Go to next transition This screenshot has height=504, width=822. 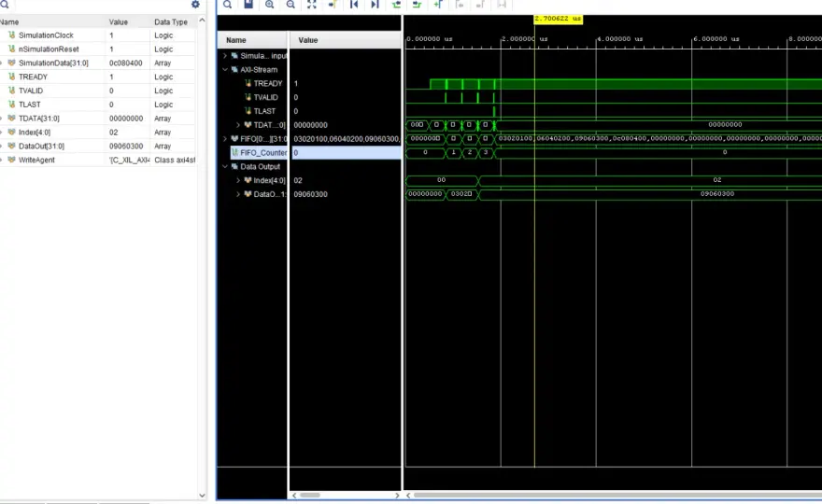(x=417, y=4)
